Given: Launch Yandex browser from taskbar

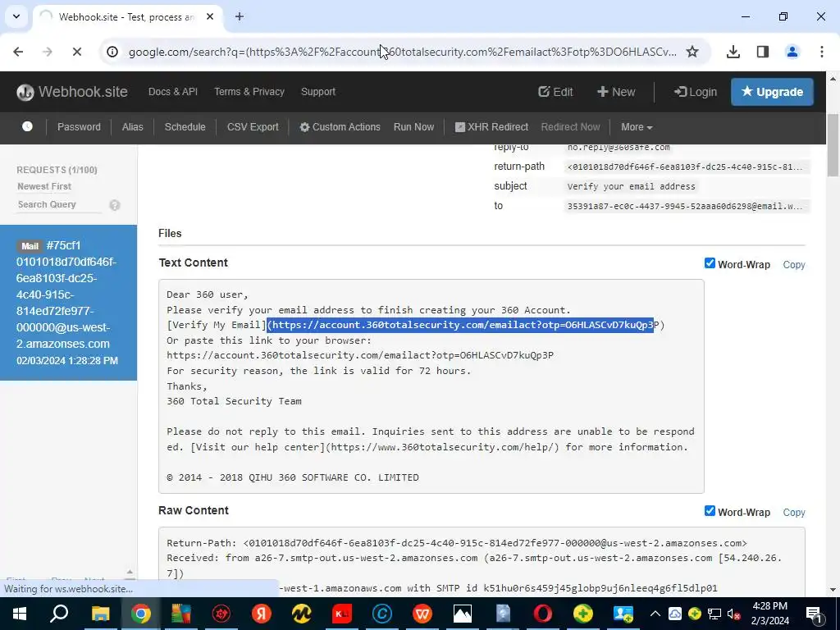Looking at the screenshot, I should 262,614.
